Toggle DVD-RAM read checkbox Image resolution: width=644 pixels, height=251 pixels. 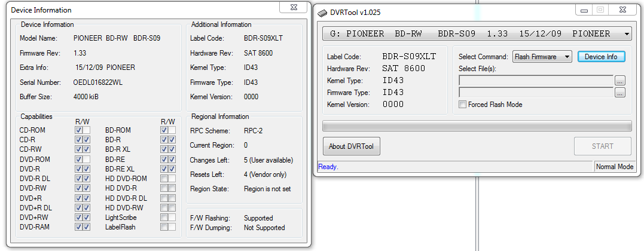tap(79, 226)
